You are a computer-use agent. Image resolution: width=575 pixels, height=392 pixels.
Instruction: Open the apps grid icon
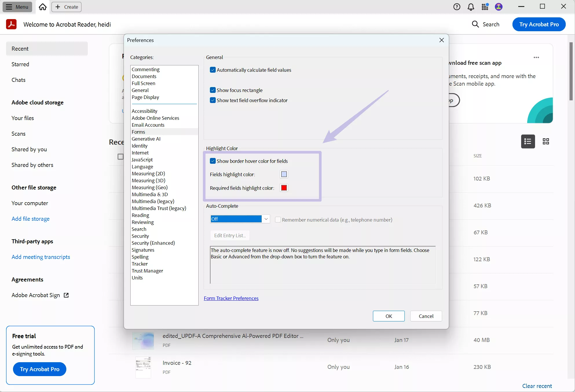[x=485, y=7]
